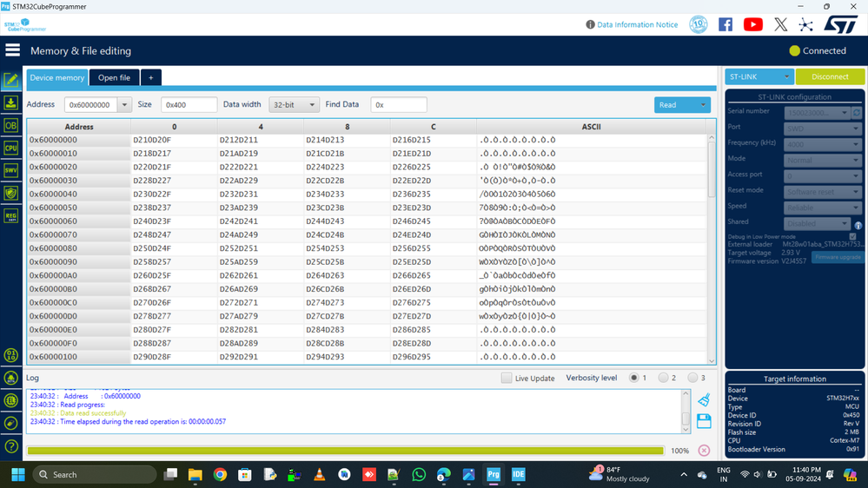
Task: Select Memory & File editing pencil icon
Action: [x=11, y=80]
